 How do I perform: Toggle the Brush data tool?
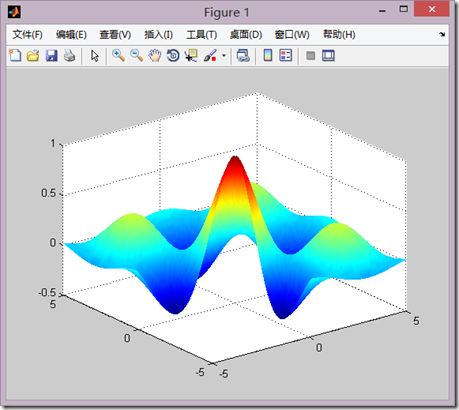(x=210, y=55)
